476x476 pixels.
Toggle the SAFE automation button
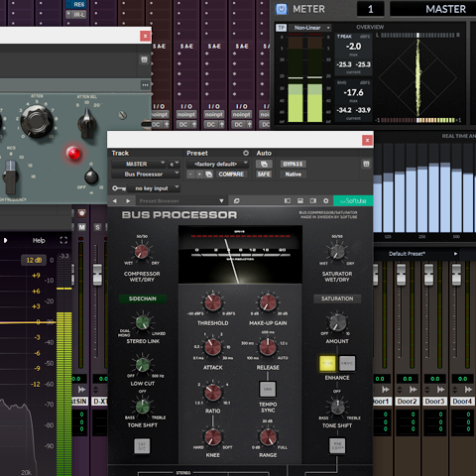tap(264, 175)
